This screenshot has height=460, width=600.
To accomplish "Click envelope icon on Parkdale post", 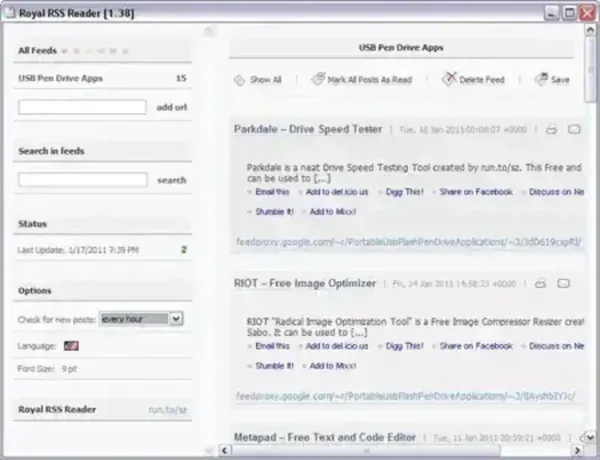I will click(574, 129).
